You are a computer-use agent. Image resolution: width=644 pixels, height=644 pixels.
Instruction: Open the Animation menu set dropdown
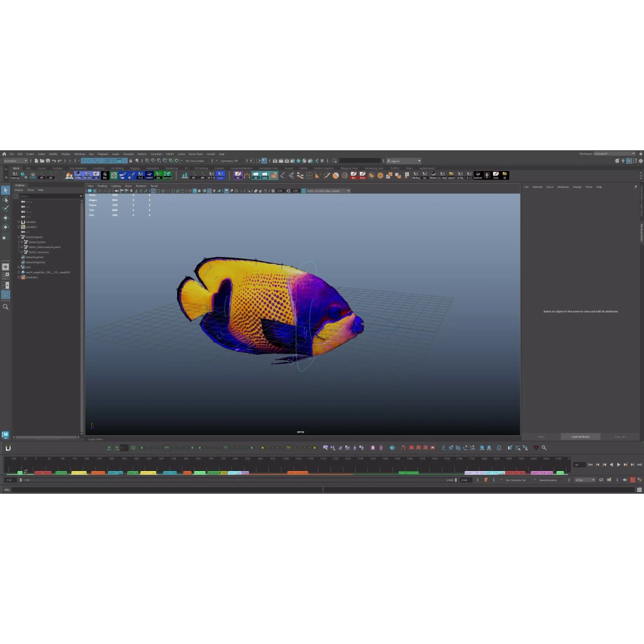click(x=16, y=161)
